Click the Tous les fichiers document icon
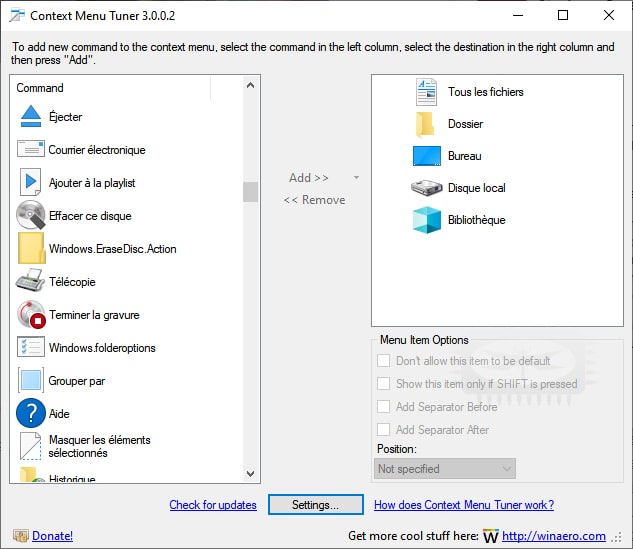 426,92
